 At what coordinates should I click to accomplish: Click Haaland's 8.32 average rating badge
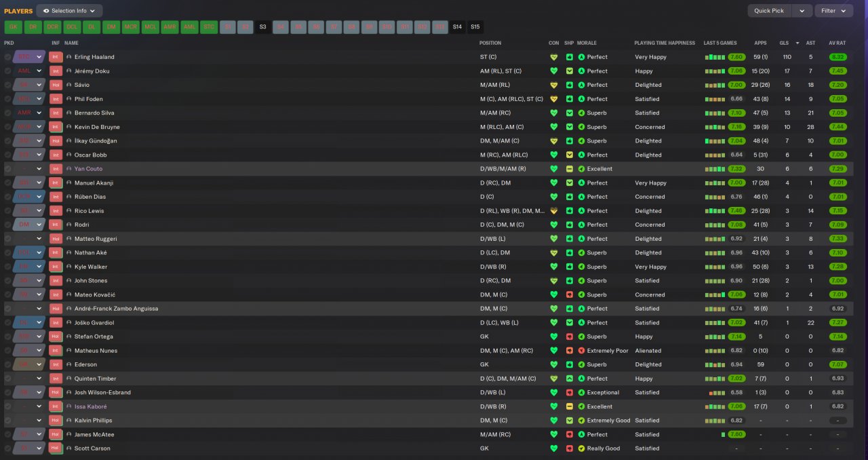[837, 57]
